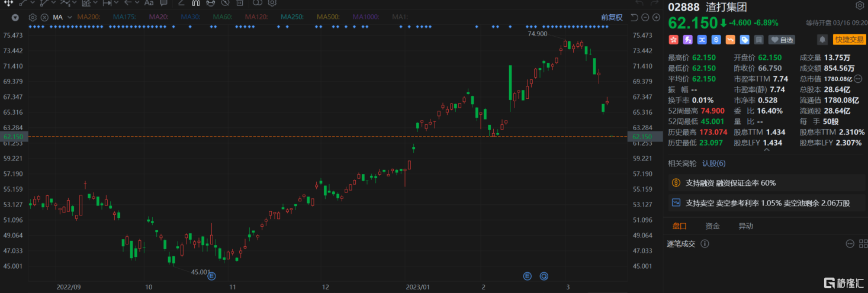Click the Hong Kong market flag badge
The height and width of the screenshot is (293, 868).
673,40
